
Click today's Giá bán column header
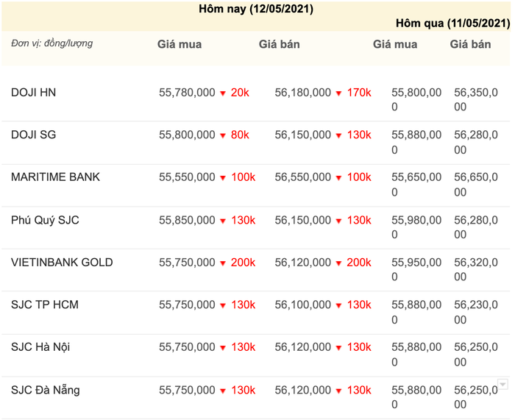280,44
